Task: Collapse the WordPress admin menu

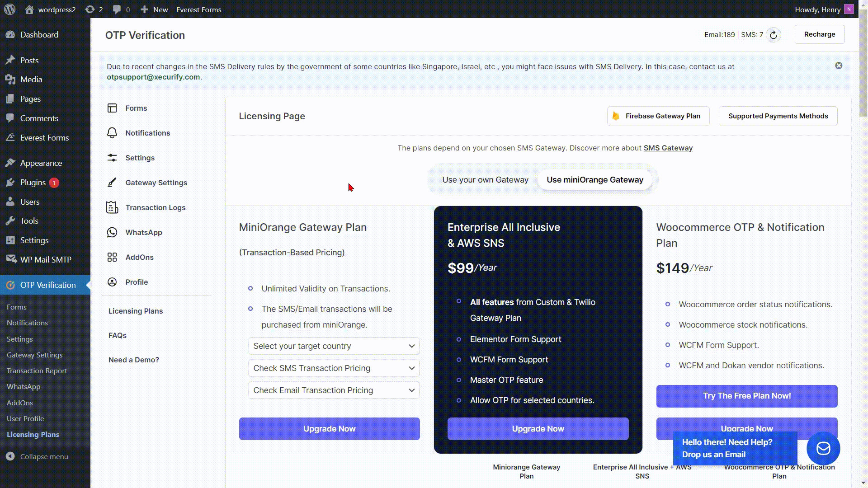Action: [x=38, y=456]
